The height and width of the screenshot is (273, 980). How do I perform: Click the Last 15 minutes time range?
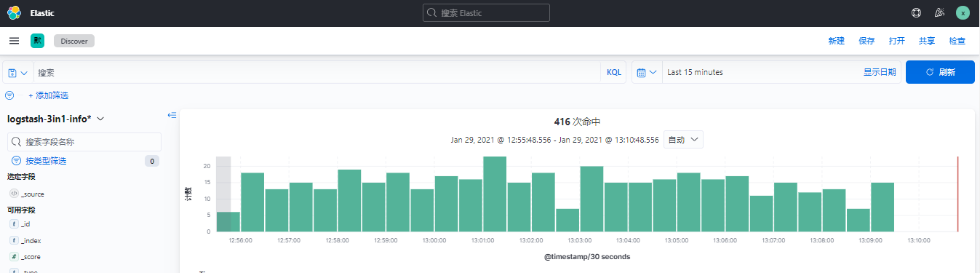[x=695, y=73]
